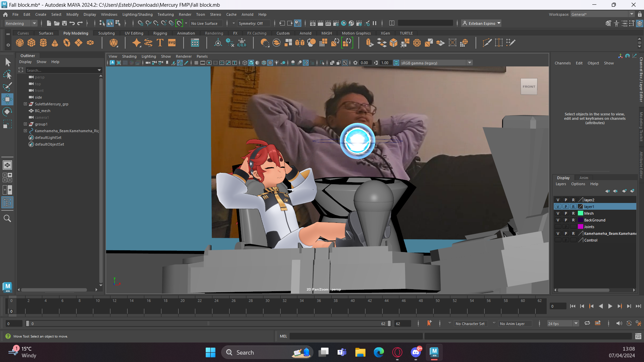Click the BackGround layer purple swatch
The width and height of the screenshot is (644, 362).
click(581, 220)
